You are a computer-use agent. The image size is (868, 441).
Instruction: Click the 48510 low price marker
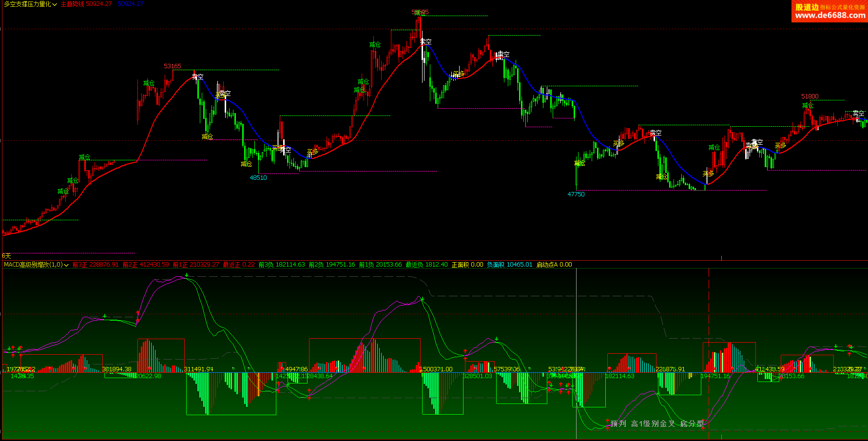tap(258, 178)
